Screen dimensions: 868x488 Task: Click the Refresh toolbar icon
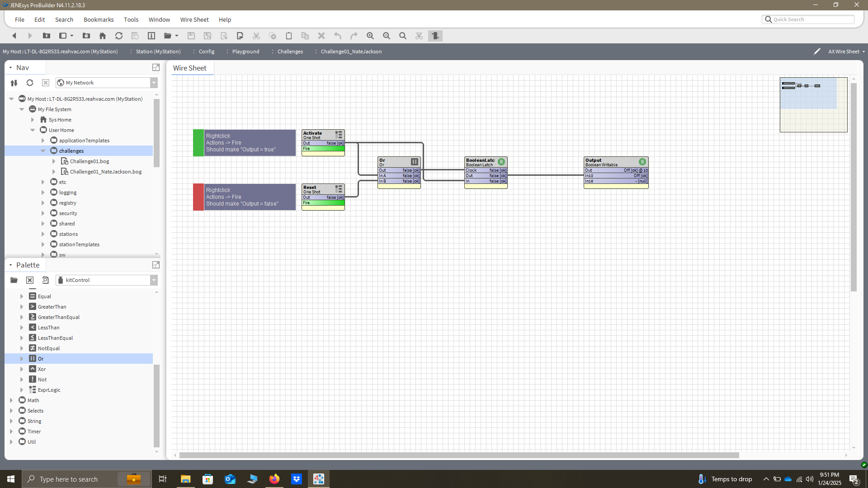tap(119, 36)
